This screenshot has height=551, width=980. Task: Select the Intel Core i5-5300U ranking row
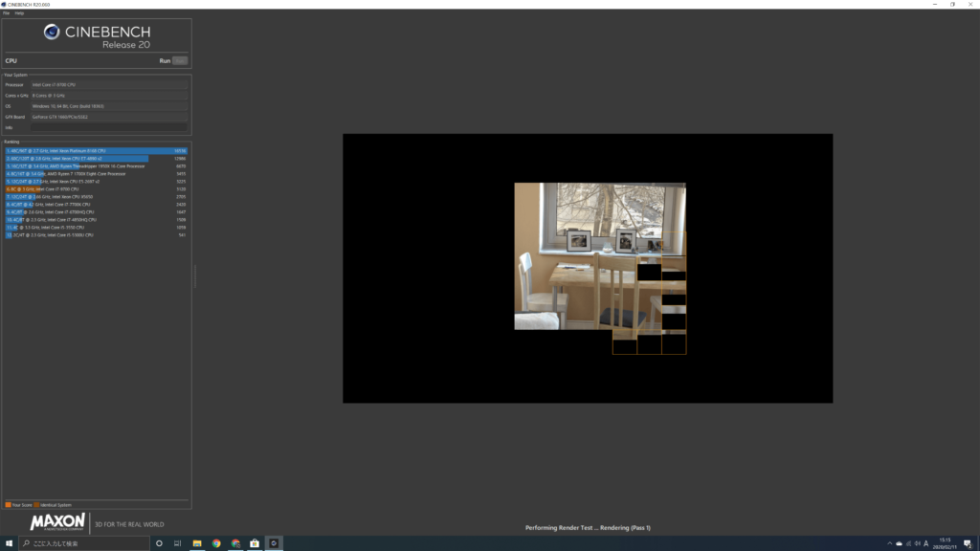[x=97, y=235]
